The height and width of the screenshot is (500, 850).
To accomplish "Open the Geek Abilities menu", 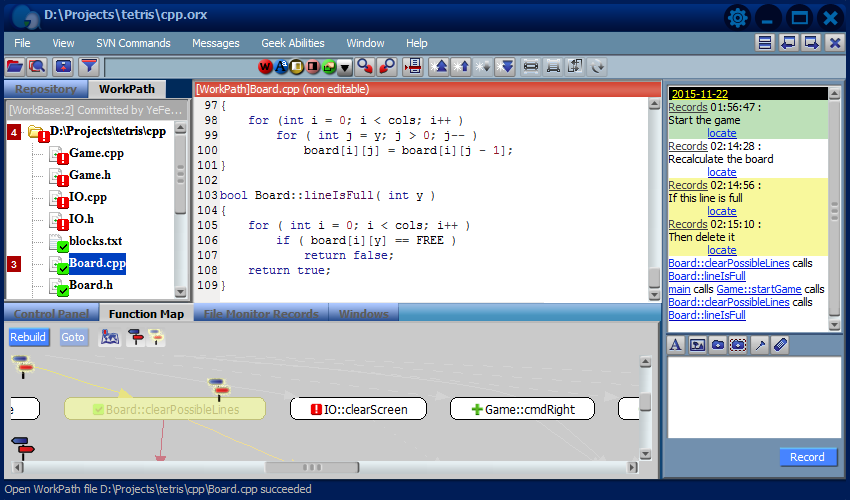I will 293,43.
